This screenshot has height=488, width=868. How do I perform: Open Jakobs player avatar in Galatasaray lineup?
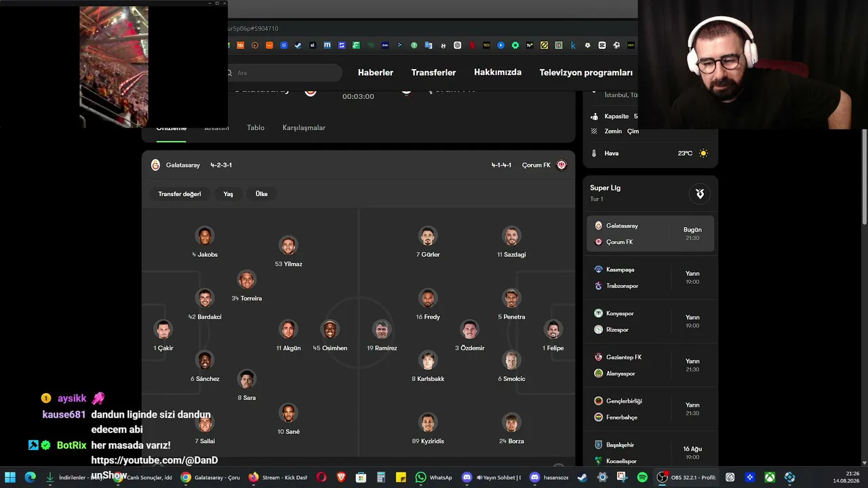pyautogui.click(x=205, y=236)
